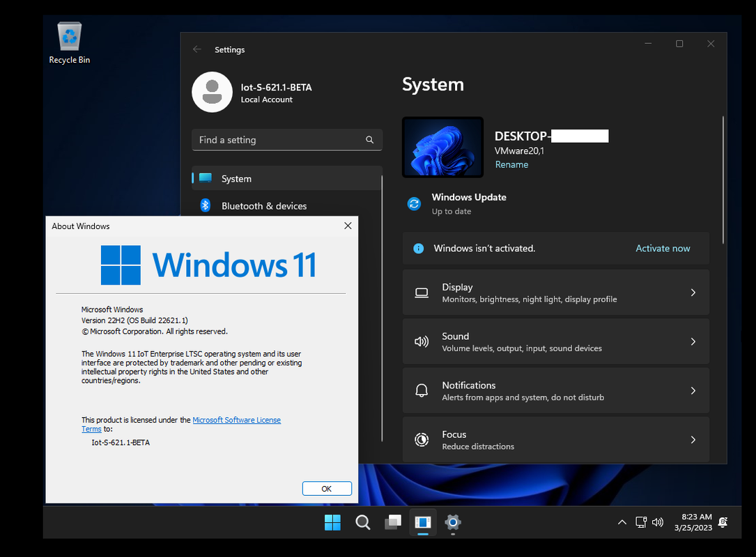
Task: Open the Recycle Bin desktop icon
Action: 70,43
